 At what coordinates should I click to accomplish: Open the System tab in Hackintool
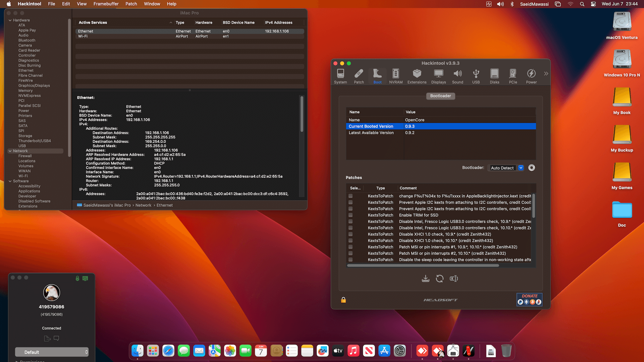click(x=340, y=76)
